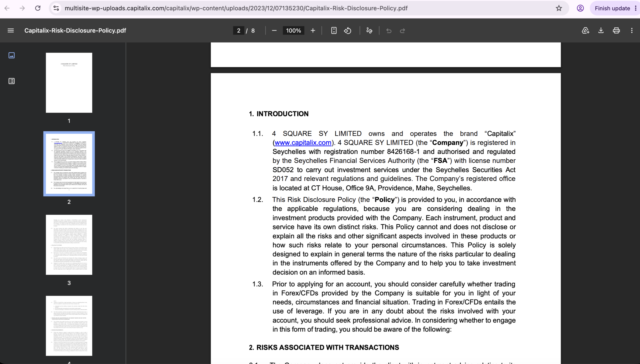Click the bold word "Company" in clause 1.1
The width and height of the screenshot is (640, 364).
[x=448, y=142]
